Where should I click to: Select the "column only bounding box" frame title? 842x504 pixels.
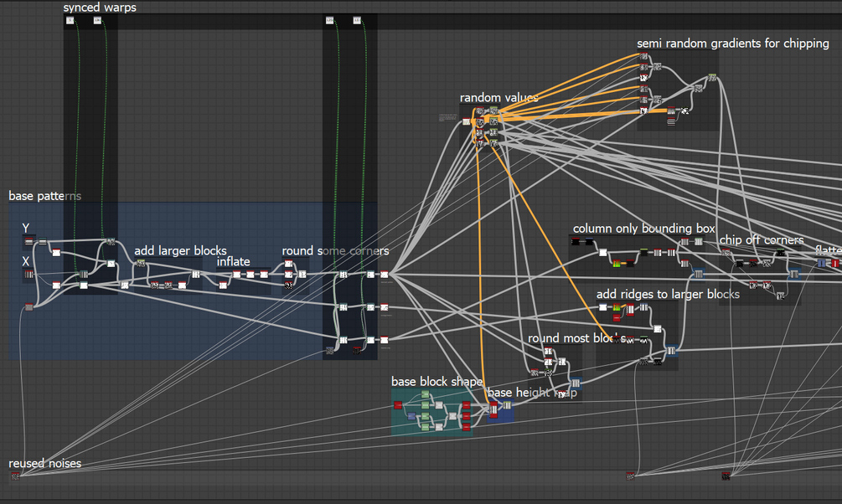[643, 229]
